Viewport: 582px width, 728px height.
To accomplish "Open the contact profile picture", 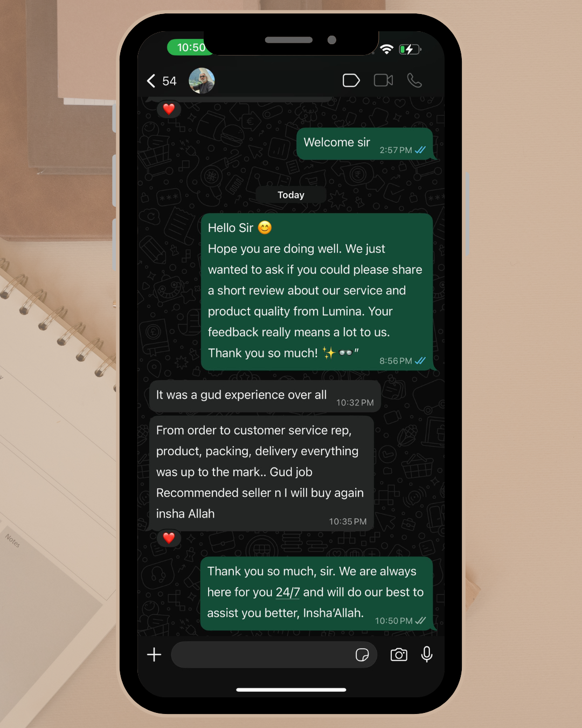I will (202, 81).
